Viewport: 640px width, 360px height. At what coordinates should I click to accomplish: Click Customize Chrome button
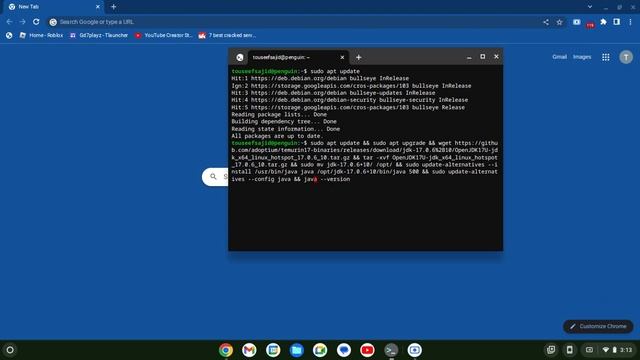[598, 326]
